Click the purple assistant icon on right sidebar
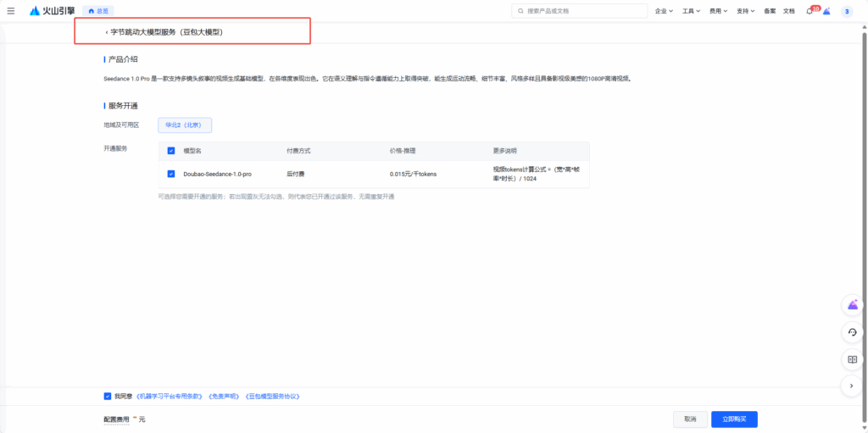The height and width of the screenshot is (433, 868). (x=853, y=305)
